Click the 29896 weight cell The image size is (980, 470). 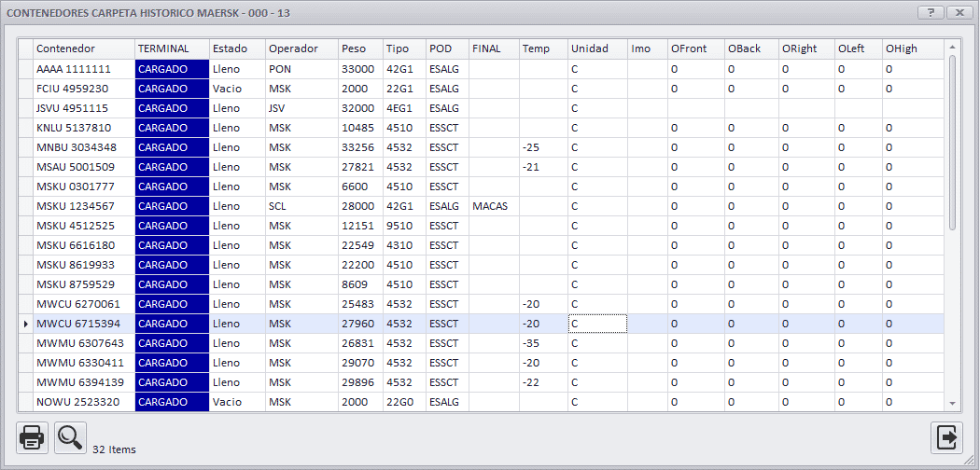[x=360, y=382]
